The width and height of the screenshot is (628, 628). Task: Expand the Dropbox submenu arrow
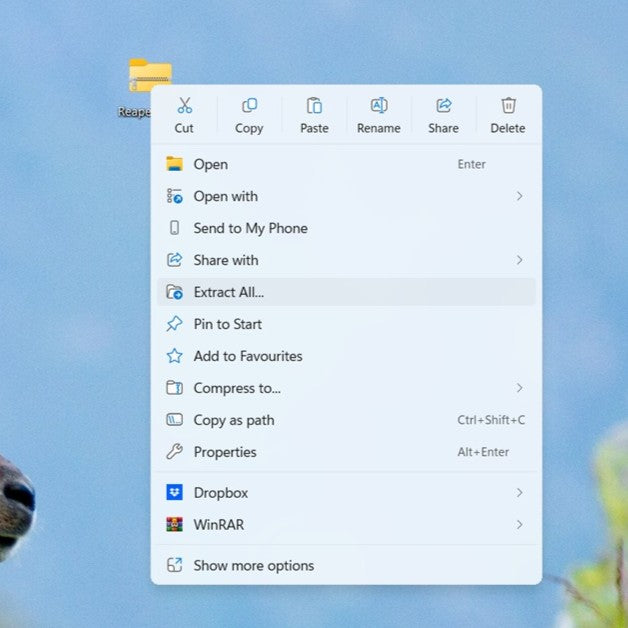pos(519,493)
